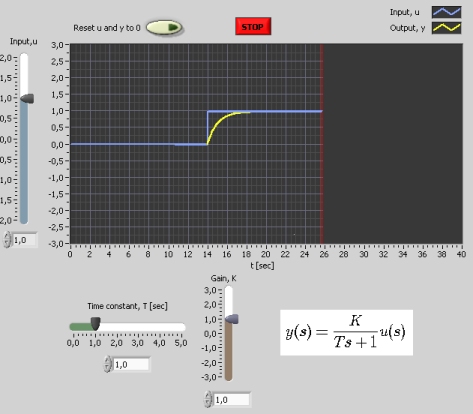This screenshot has height=414, width=473.
Task: Click the Input,u numeric value field
Action: (25, 240)
